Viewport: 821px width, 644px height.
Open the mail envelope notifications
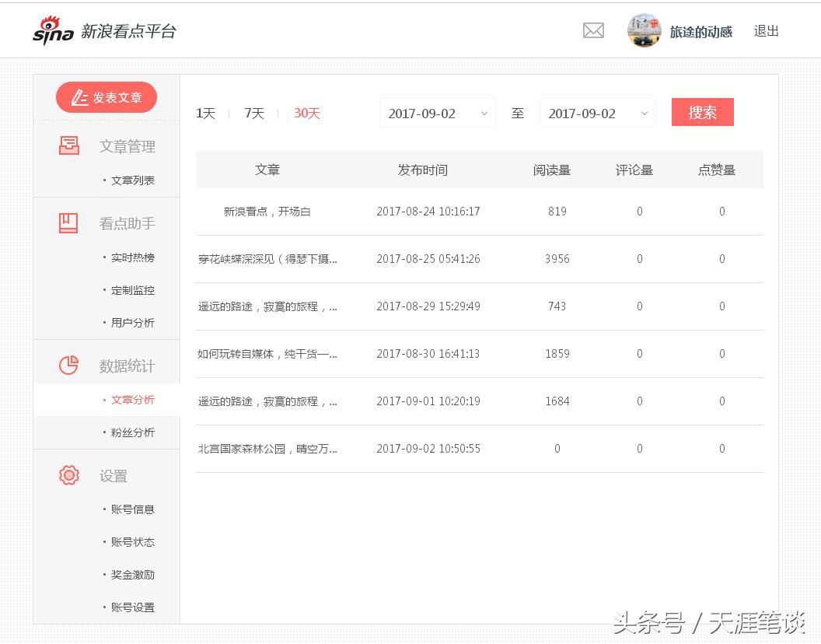coord(593,30)
